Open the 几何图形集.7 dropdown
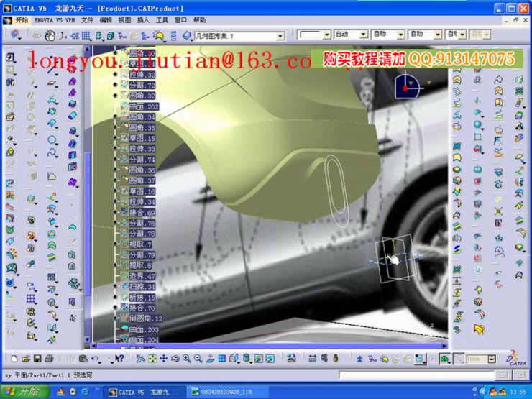 point(289,35)
